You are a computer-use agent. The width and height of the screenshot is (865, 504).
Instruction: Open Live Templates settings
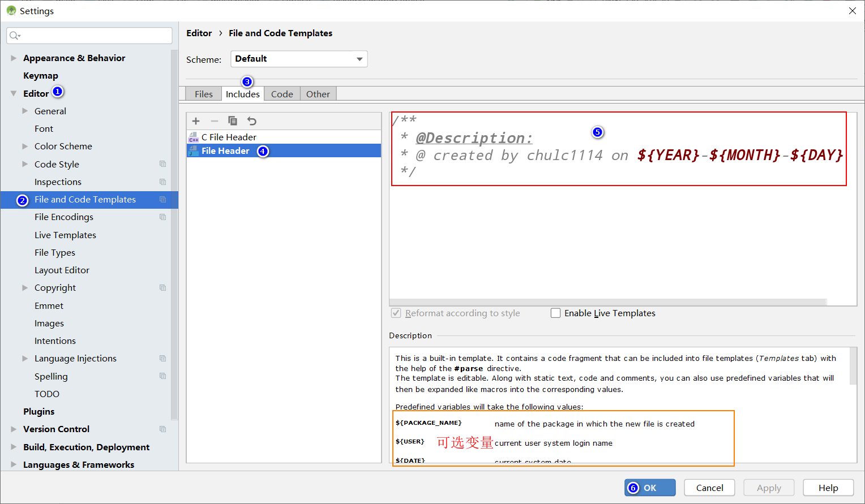(x=65, y=235)
